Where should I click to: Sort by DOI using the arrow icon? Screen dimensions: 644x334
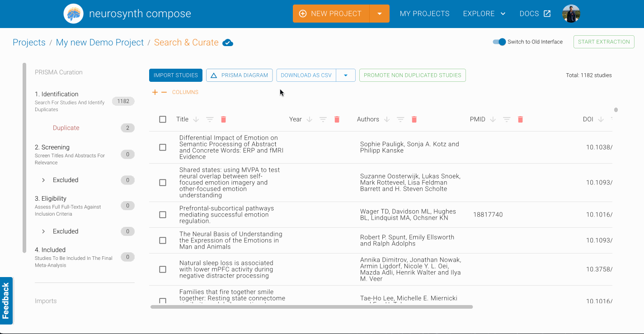(x=601, y=119)
